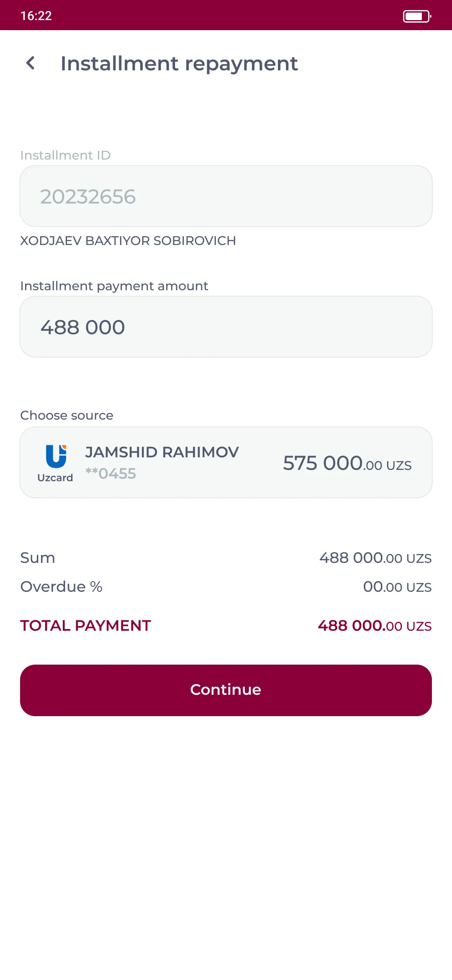
Task: Tap the Overdue % row label
Action: tap(61, 587)
